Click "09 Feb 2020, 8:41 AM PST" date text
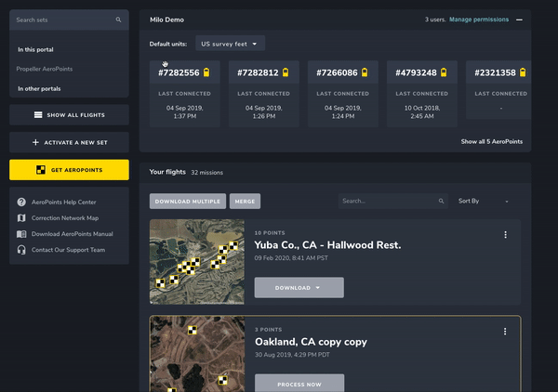This screenshot has height=392, width=558. [291, 258]
